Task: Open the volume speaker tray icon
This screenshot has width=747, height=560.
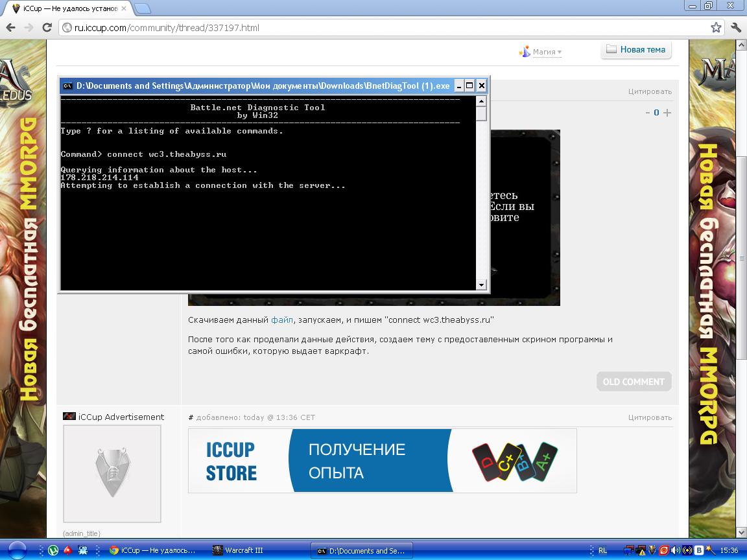Action: [x=675, y=550]
